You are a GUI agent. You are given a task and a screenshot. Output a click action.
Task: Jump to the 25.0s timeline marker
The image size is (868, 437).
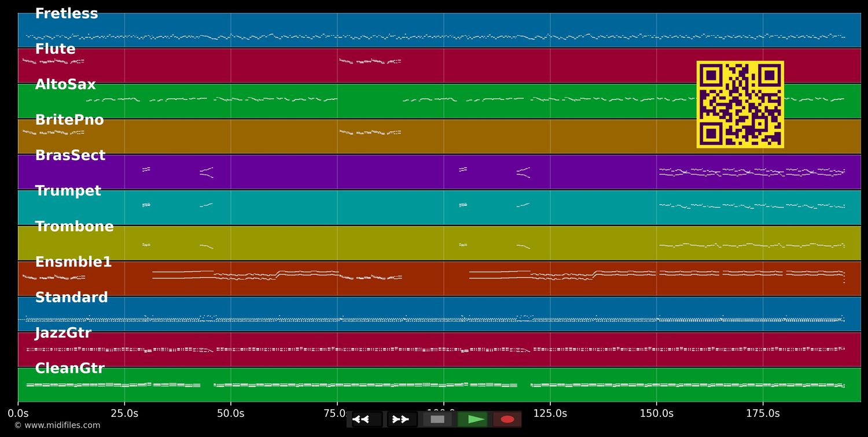click(124, 413)
